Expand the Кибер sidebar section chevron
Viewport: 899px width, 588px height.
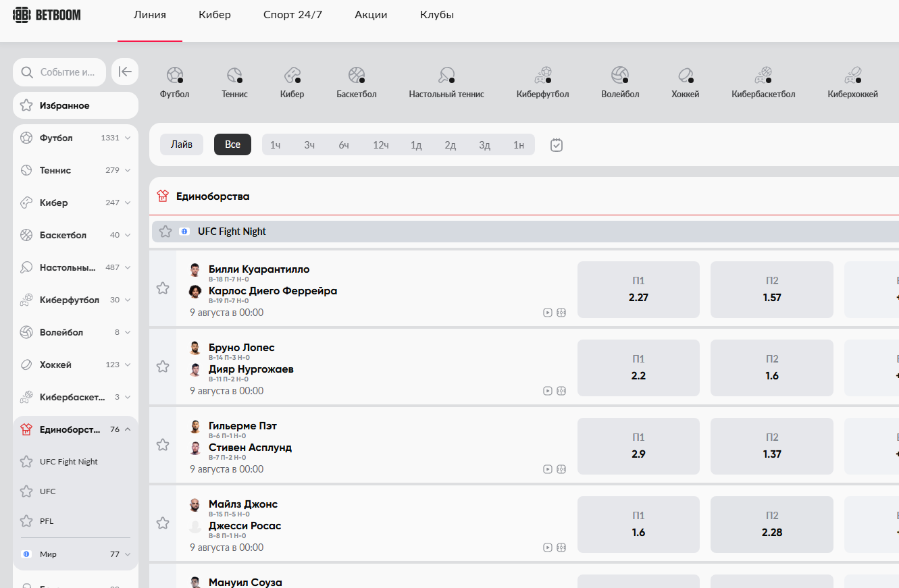[128, 203]
